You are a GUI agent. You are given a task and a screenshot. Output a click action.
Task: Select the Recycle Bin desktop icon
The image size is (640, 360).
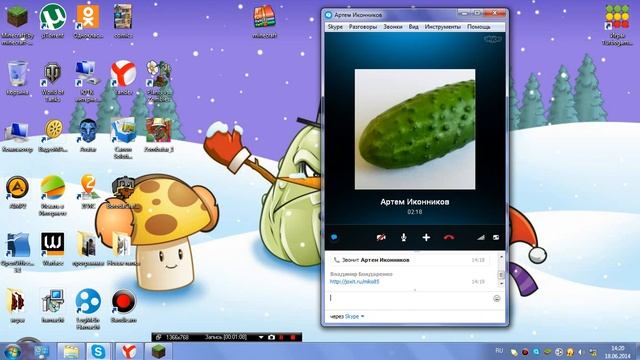(x=17, y=78)
